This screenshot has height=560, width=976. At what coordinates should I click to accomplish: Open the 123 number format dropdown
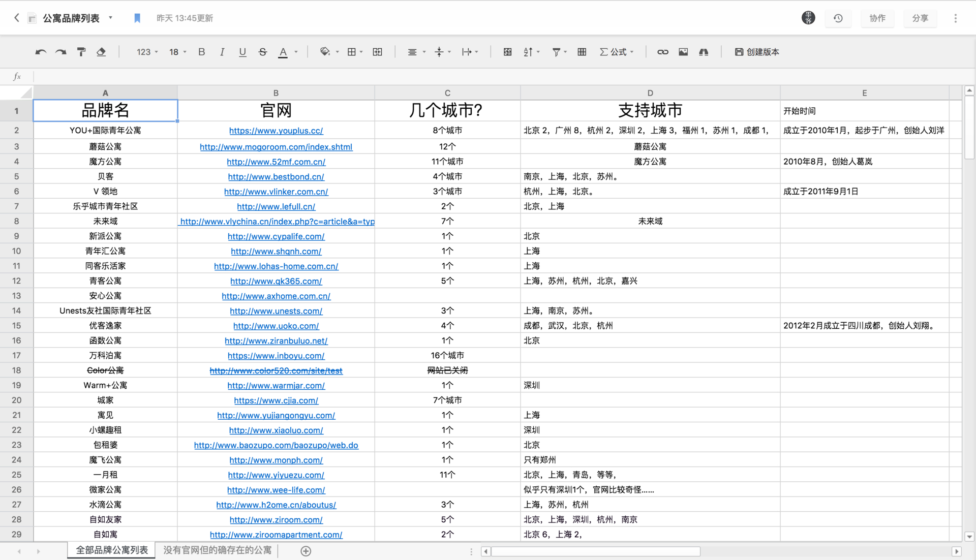[147, 52]
